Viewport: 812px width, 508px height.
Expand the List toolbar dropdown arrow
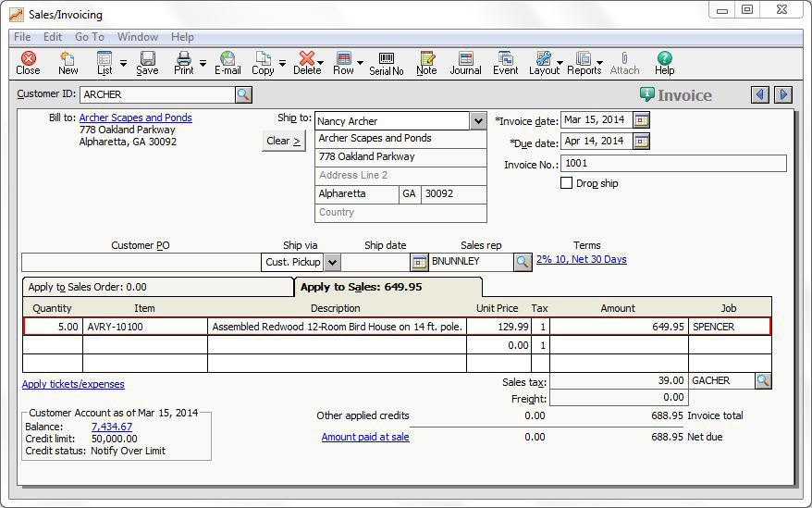[x=123, y=64]
